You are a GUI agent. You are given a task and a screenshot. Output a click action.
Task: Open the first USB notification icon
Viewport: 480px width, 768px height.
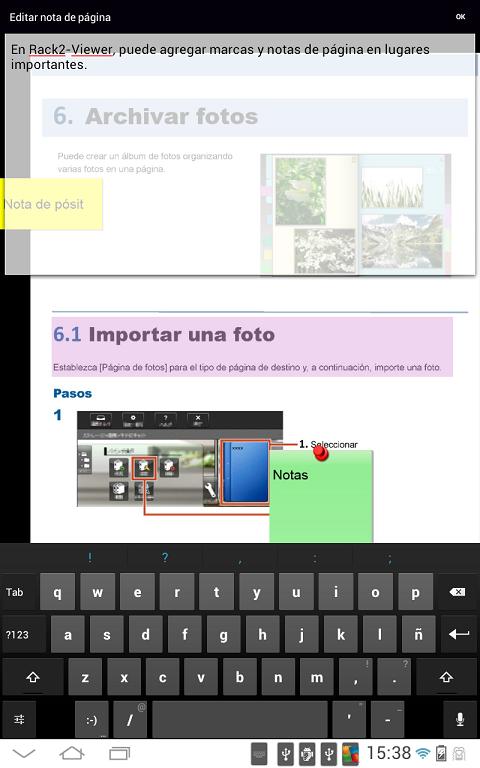point(286,754)
